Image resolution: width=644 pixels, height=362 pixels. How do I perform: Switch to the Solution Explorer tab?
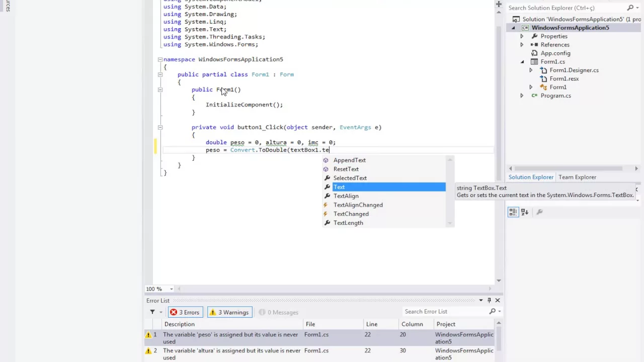(x=531, y=177)
